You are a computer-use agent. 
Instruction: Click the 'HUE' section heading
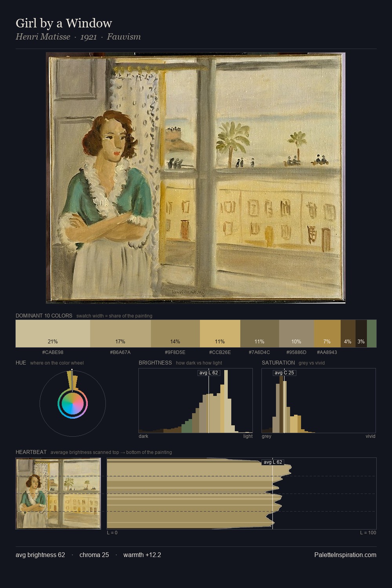tap(21, 363)
